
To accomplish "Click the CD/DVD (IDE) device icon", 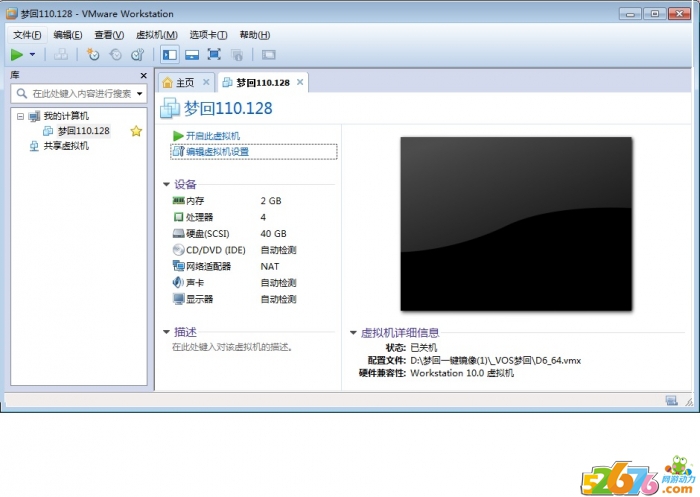I will (x=178, y=250).
